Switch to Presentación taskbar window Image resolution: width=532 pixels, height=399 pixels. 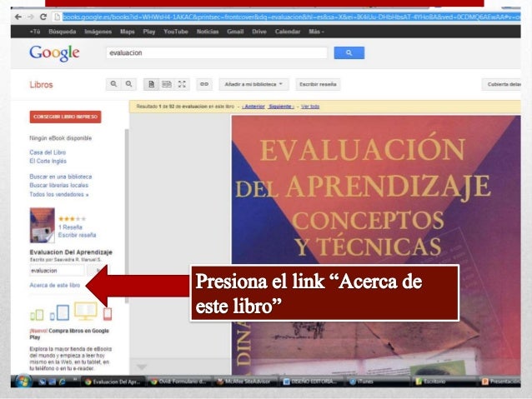coord(500,382)
